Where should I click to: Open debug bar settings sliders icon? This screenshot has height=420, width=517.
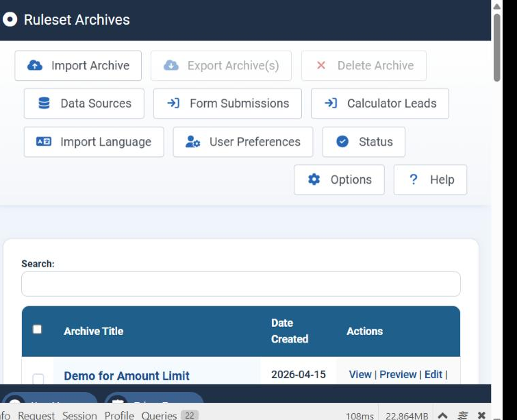(463, 415)
